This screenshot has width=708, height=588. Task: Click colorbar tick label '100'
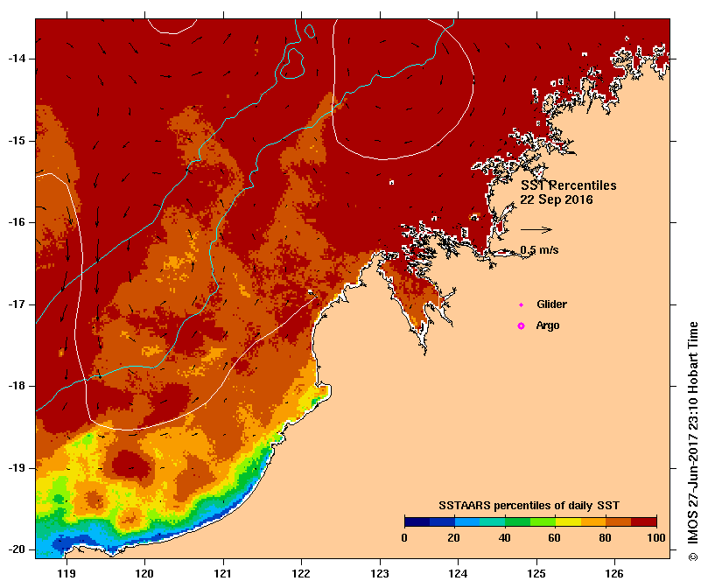click(656, 538)
